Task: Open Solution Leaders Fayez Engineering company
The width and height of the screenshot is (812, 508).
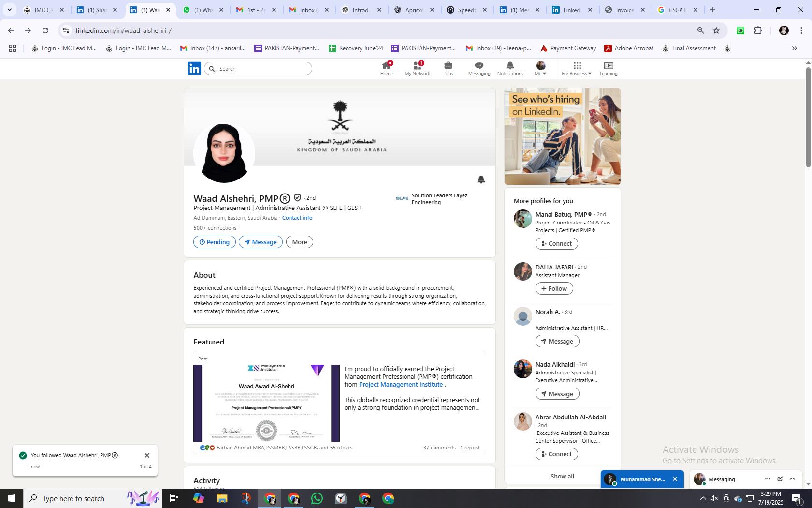Action: pos(432,199)
